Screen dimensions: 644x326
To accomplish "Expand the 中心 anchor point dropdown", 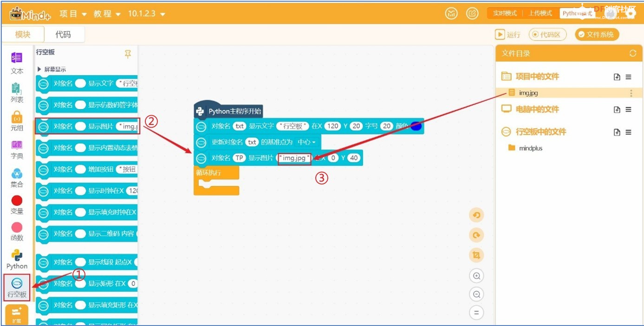I will point(306,142).
